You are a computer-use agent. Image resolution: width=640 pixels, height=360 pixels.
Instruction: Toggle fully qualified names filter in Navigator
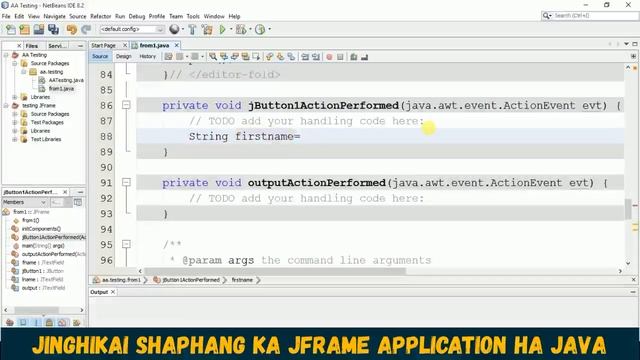(x=76, y=323)
